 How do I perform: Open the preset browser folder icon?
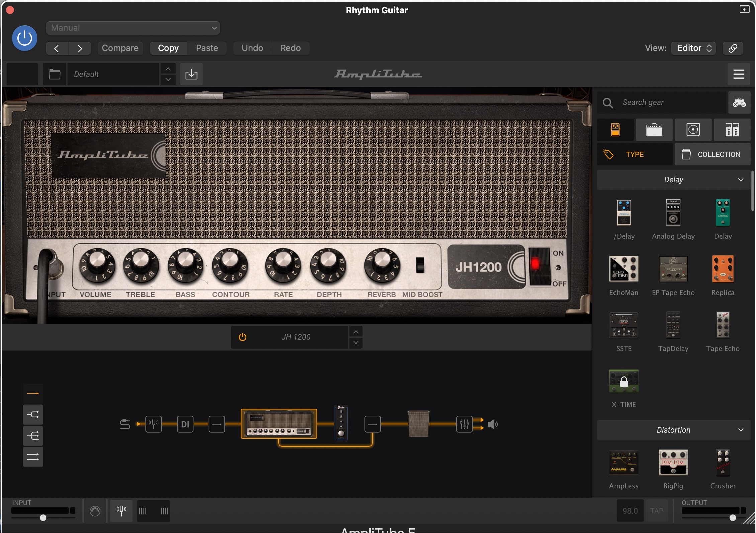click(54, 74)
